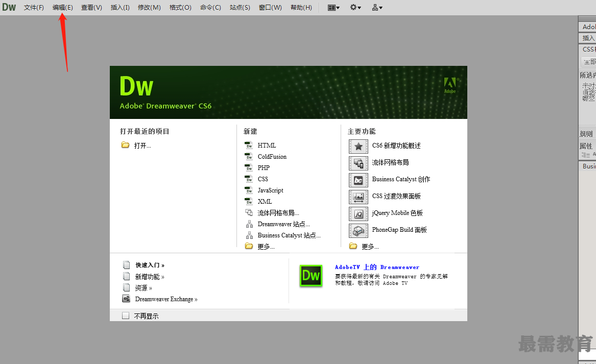Tick the 不再显示 checkbox
Screen dimensions: 596x364
click(x=126, y=316)
